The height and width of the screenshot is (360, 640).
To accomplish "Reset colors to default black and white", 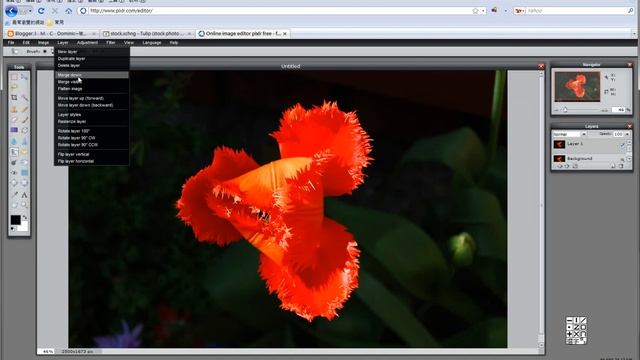I will point(13,229).
